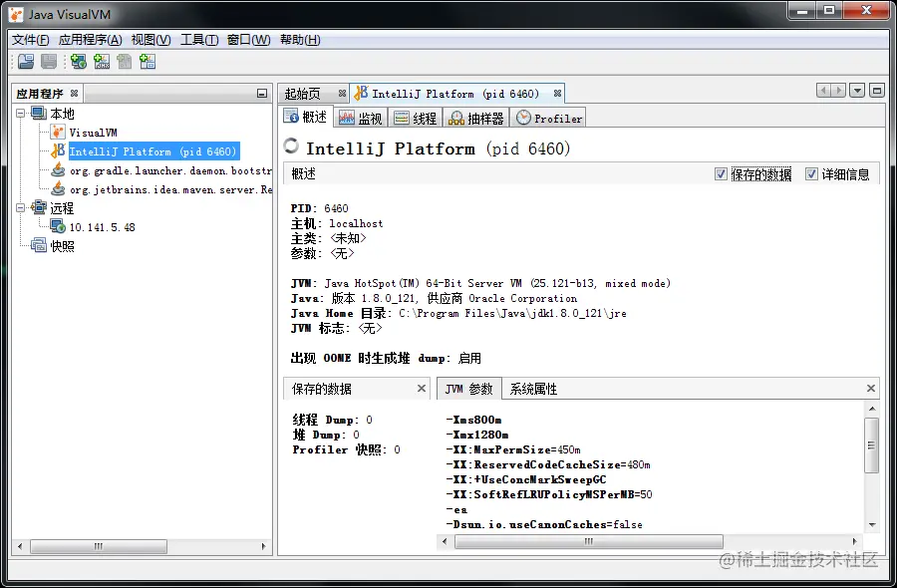Open the 帮助(H) menu

pos(300,40)
